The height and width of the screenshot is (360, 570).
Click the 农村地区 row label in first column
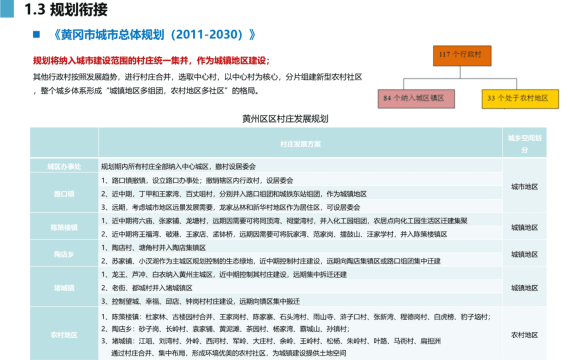click(64, 335)
